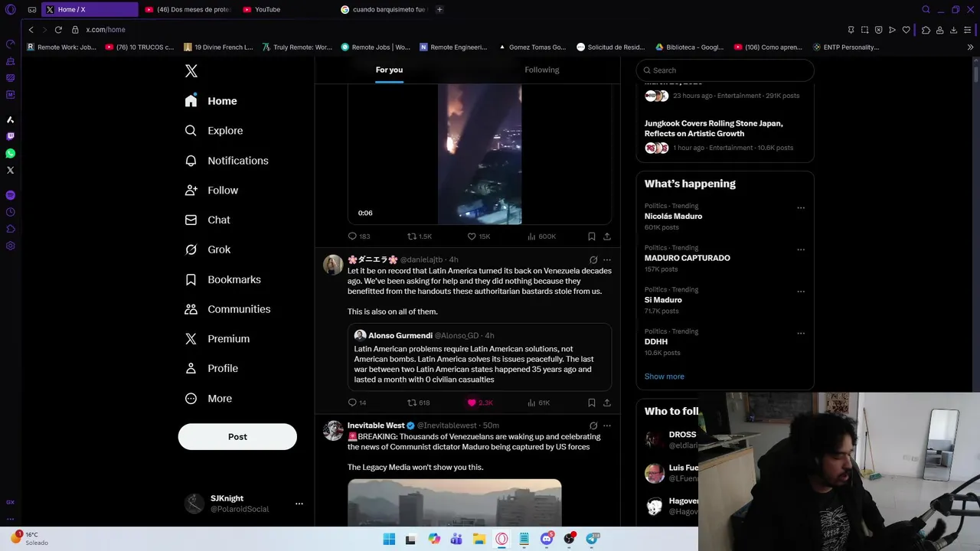Like the video post with 15K likes
Viewport: 980px width, 551px height.
[x=479, y=236]
